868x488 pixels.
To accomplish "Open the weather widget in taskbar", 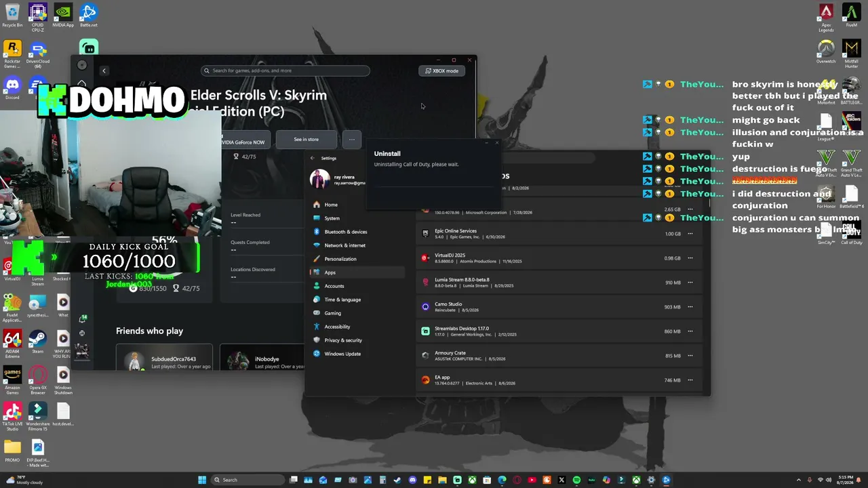I will [x=24, y=480].
